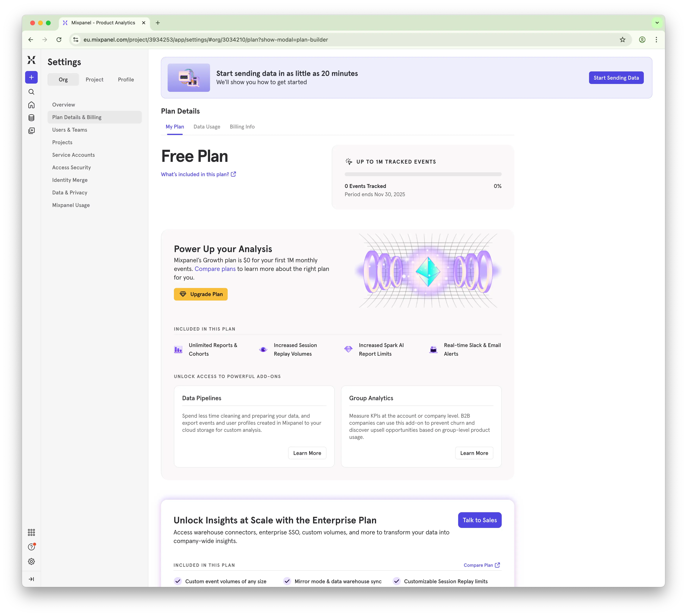
Task: Click the site information icon in address bar
Action: coord(76,40)
